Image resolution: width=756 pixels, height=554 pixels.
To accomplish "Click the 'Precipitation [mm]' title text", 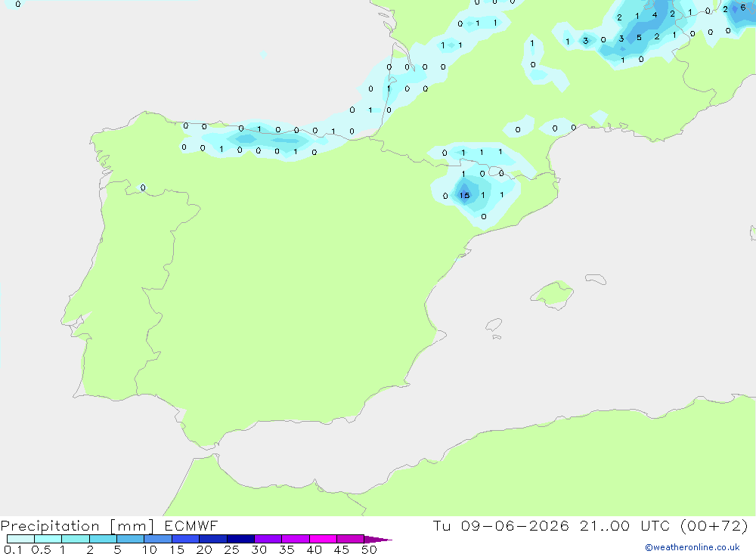I will 77,526.
